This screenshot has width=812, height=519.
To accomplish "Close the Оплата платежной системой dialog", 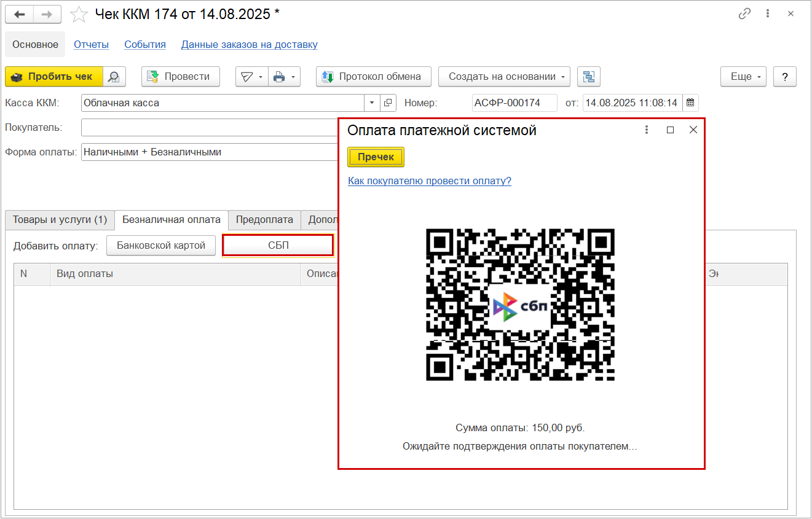I will (x=693, y=130).
